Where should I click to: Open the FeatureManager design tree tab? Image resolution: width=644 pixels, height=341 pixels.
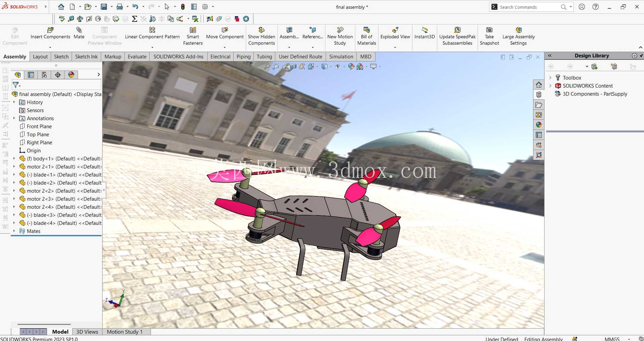coord(18,75)
